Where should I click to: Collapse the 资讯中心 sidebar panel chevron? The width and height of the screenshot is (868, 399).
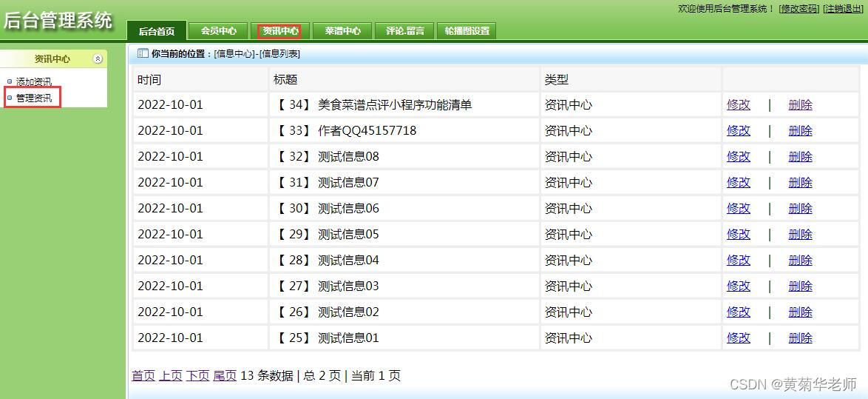click(x=98, y=58)
